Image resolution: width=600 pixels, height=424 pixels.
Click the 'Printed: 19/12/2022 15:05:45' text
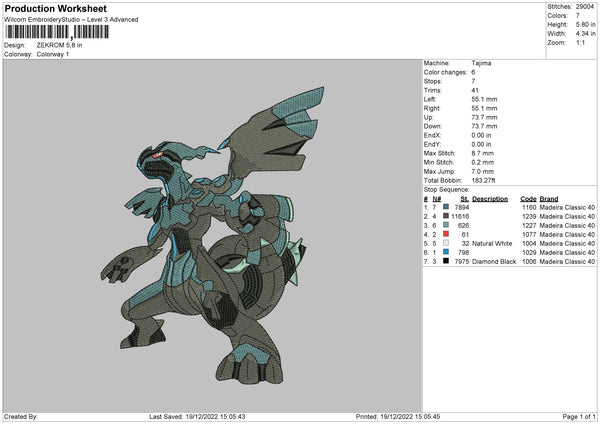point(398,416)
